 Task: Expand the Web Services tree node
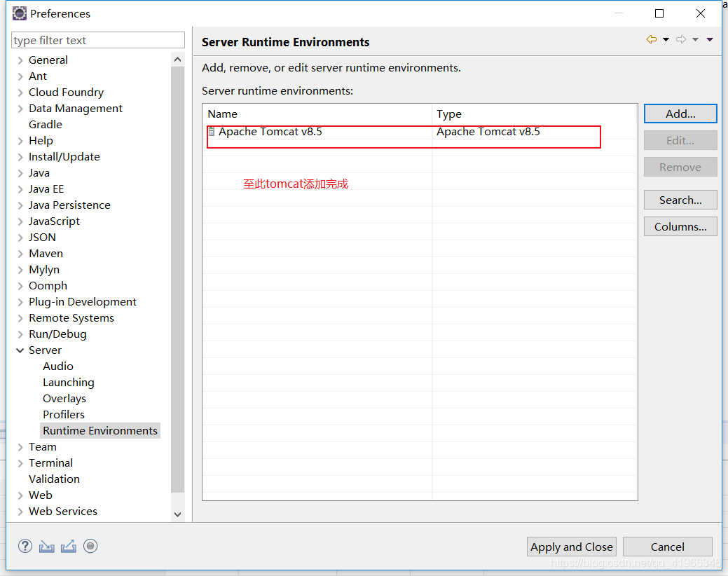20,512
